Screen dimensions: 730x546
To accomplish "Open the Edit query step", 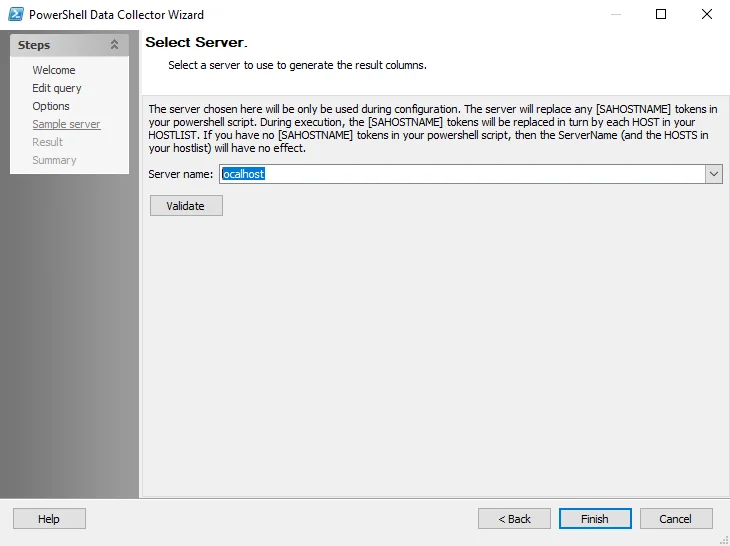I will point(57,88).
